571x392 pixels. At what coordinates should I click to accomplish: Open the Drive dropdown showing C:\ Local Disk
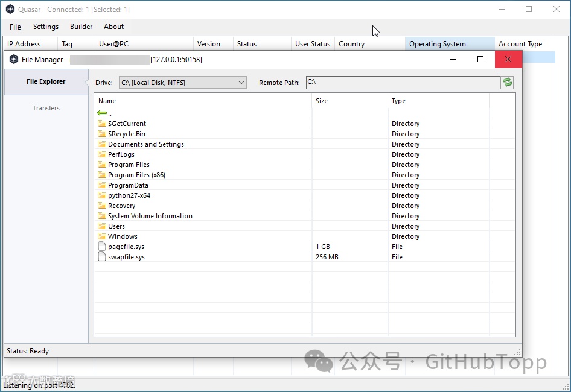pos(183,83)
